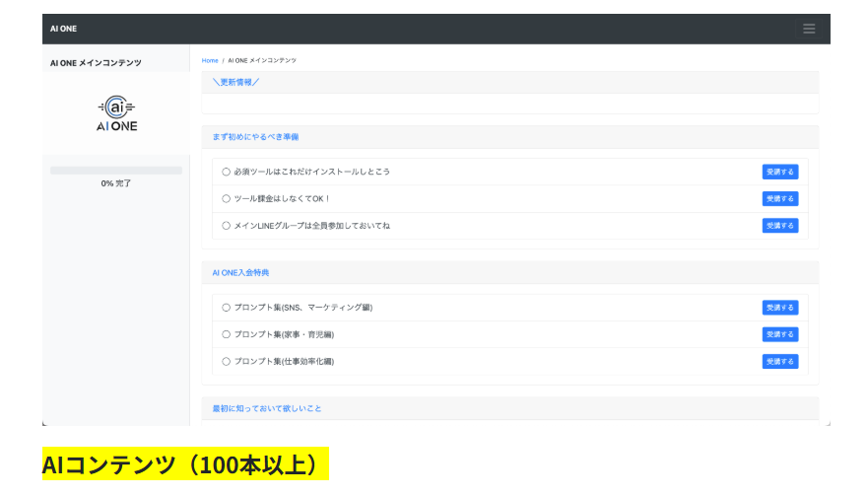Screen dimensions: 868x496
Task: Click the AI ONE brand in navbar
Action: [x=64, y=29]
